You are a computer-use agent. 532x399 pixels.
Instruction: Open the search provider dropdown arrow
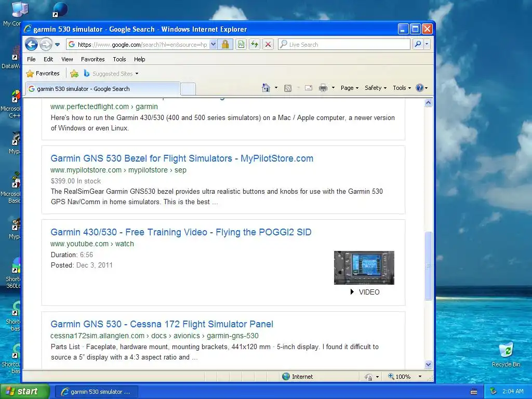427,45
